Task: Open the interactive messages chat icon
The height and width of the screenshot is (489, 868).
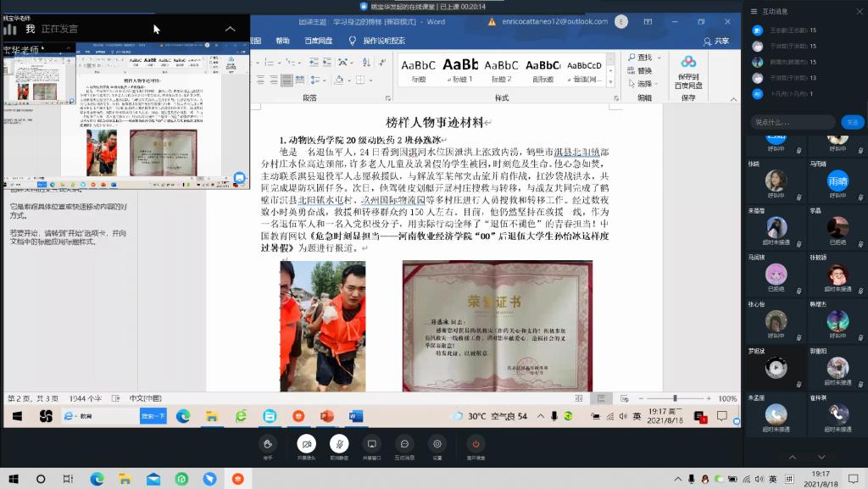Action: [404, 443]
